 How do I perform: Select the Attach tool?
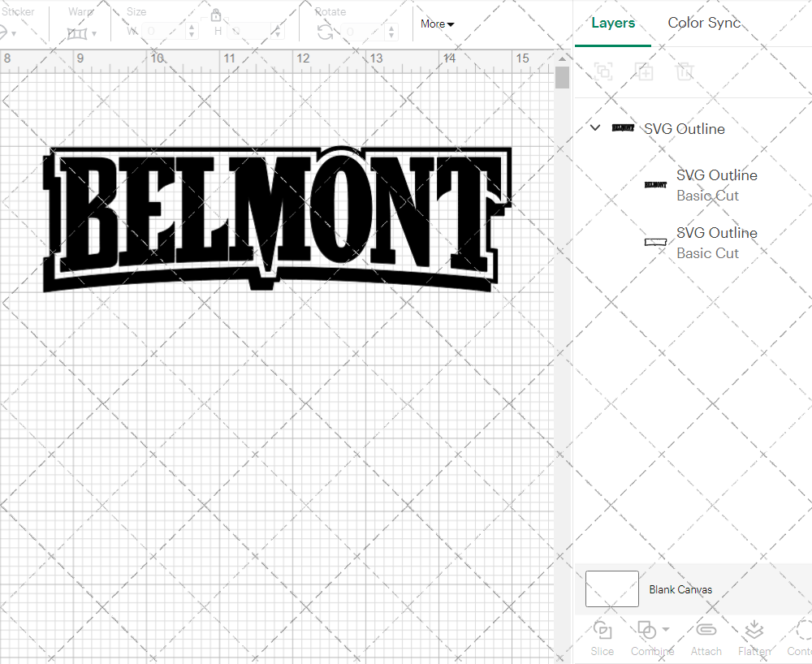[x=706, y=637]
